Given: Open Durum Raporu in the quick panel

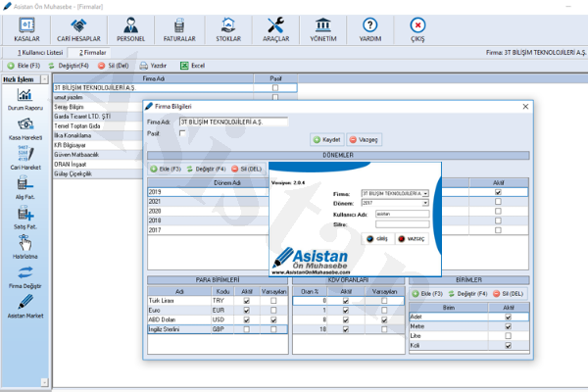Looking at the screenshot, I should 25,99.
